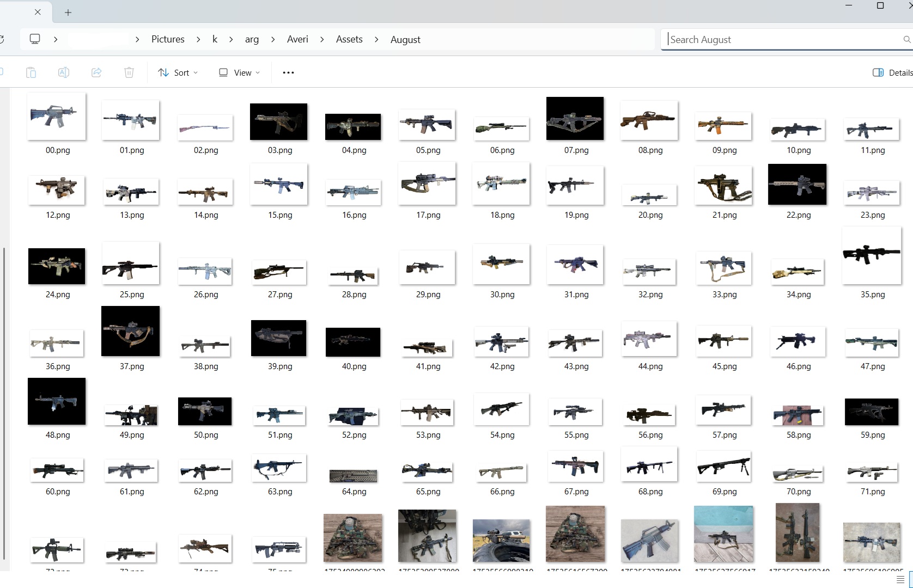The height and width of the screenshot is (588, 913).
Task: Navigate to Pictures in breadcrumb
Action: pyautogui.click(x=168, y=39)
